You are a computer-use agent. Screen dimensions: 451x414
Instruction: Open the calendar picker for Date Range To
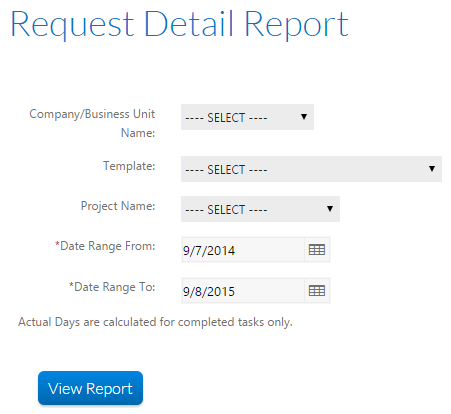coord(317,291)
